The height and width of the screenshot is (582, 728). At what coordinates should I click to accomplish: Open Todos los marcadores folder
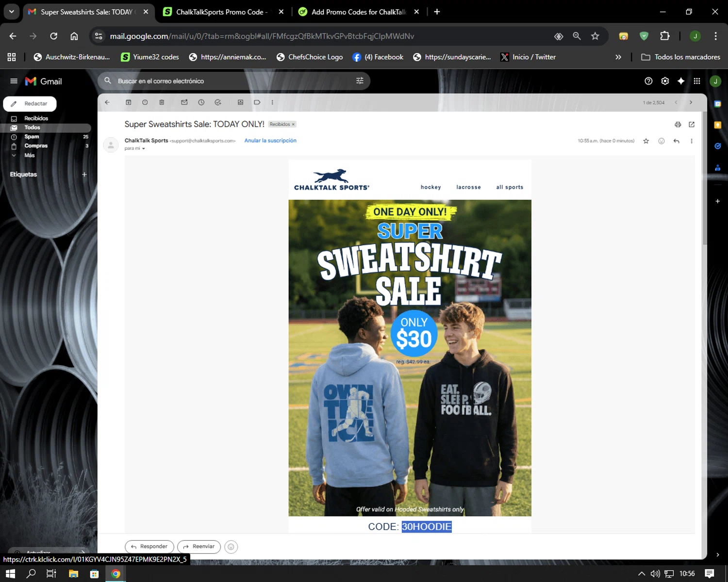pyautogui.click(x=680, y=57)
